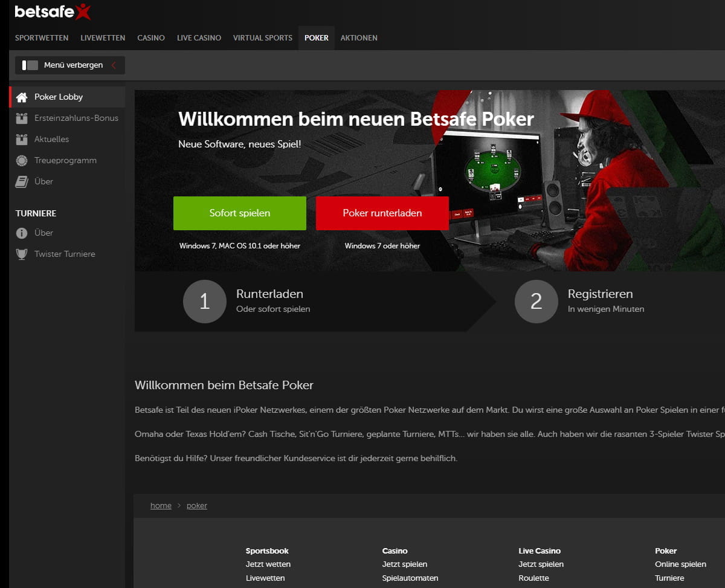Open Sportsbook footer heading
The image size is (725, 588).
tap(267, 551)
